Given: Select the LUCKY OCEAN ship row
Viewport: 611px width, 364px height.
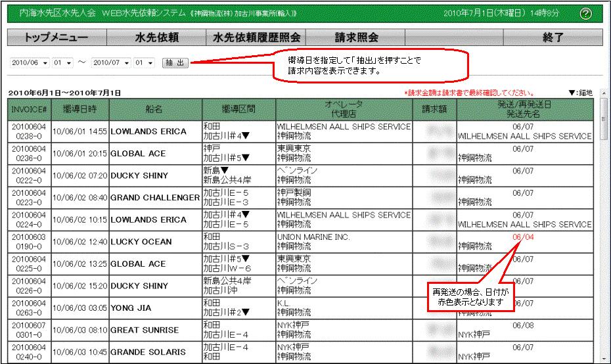Looking at the screenshot, I should point(141,242).
